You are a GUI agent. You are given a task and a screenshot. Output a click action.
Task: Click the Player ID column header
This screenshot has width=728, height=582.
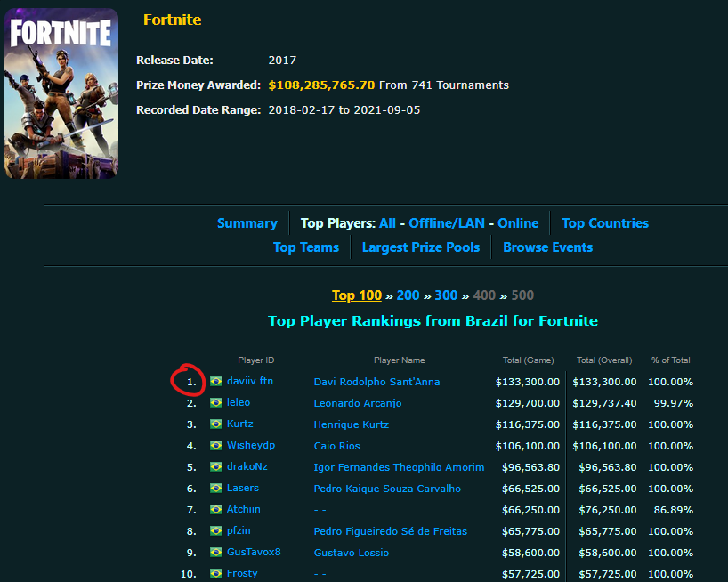pos(255,360)
